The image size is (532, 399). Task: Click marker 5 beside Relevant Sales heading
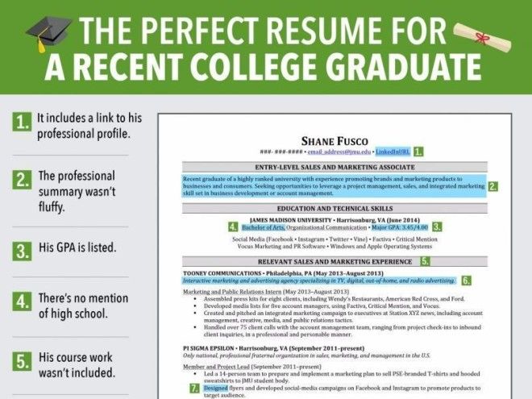pyautogui.click(x=425, y=261)
